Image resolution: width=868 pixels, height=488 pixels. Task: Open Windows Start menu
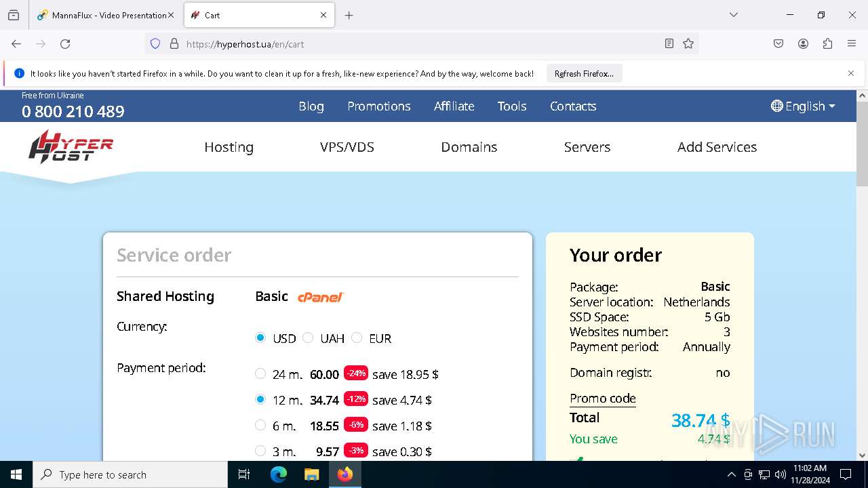[16, 474]
